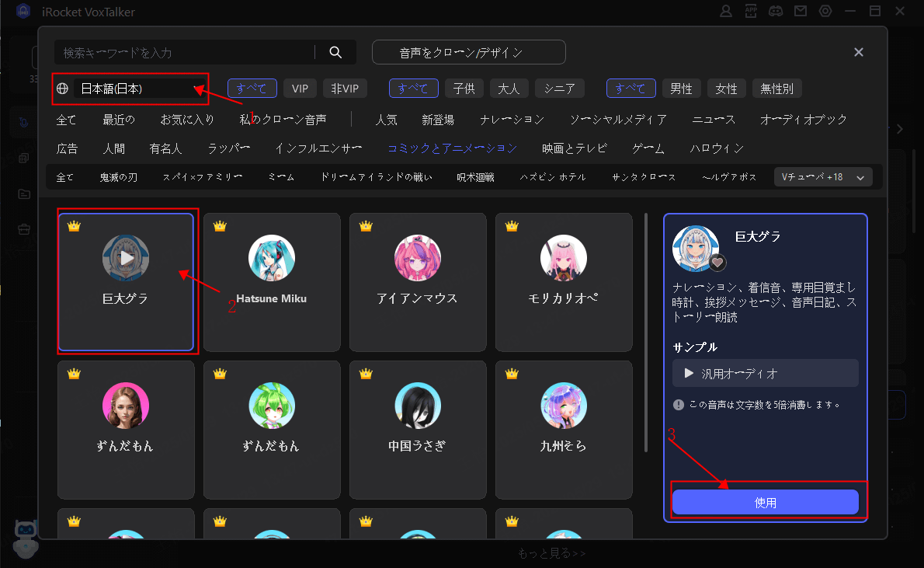Select すべて in the VIP filter group

(x=252, y=89)
